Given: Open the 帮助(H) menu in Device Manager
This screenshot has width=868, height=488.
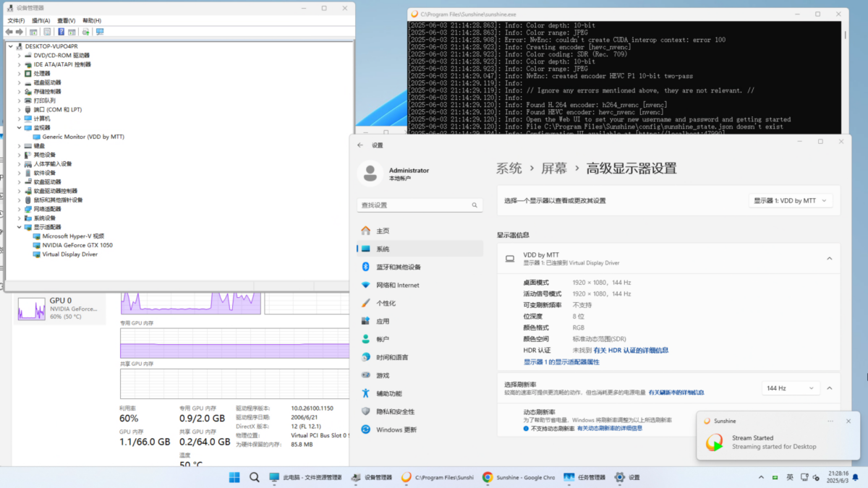Looking at the screenshot, I should point(92,20).
